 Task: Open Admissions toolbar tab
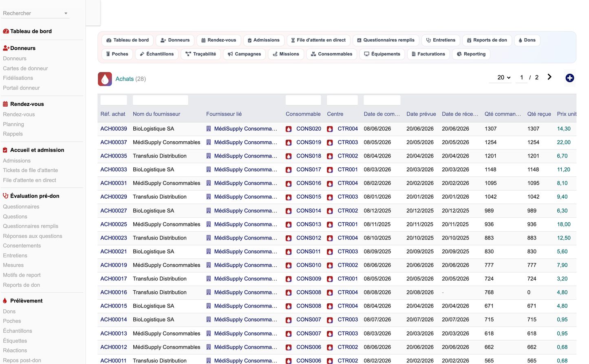tap(263, 40)
